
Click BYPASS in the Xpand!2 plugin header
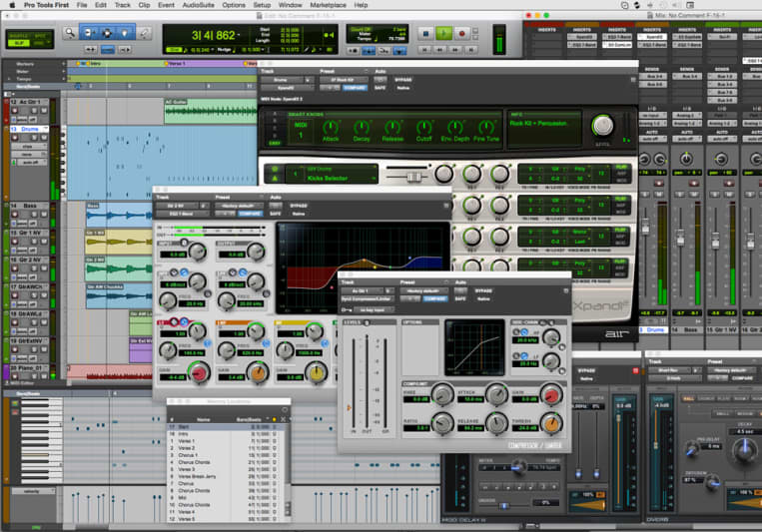point(402,80)
